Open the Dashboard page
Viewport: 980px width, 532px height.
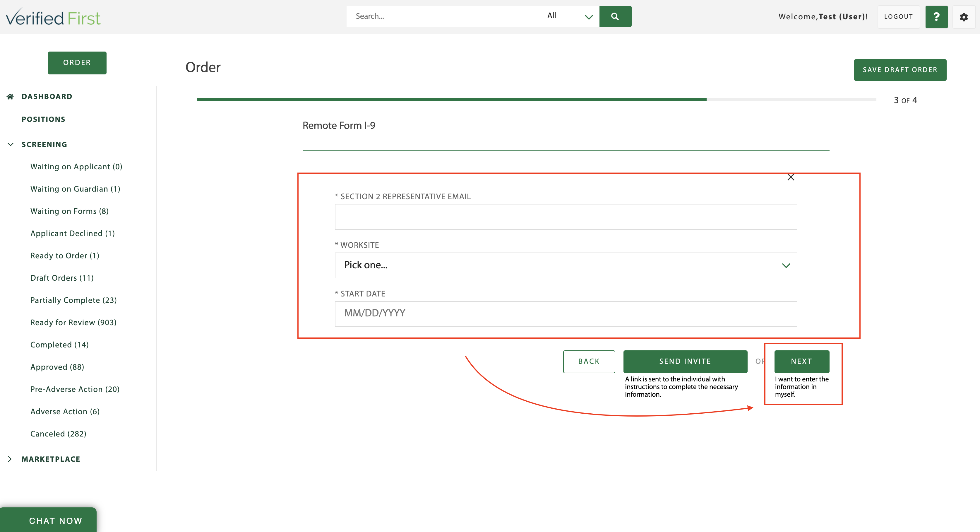coord(47,96)
